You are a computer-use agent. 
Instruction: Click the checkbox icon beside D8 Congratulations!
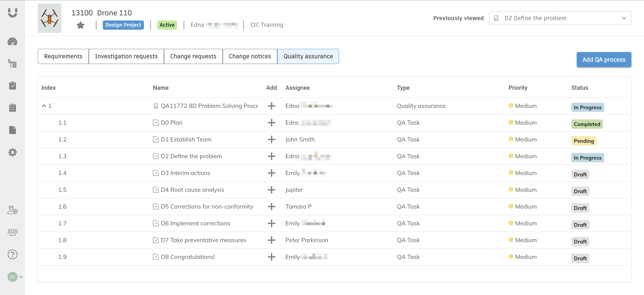[155, 257]
